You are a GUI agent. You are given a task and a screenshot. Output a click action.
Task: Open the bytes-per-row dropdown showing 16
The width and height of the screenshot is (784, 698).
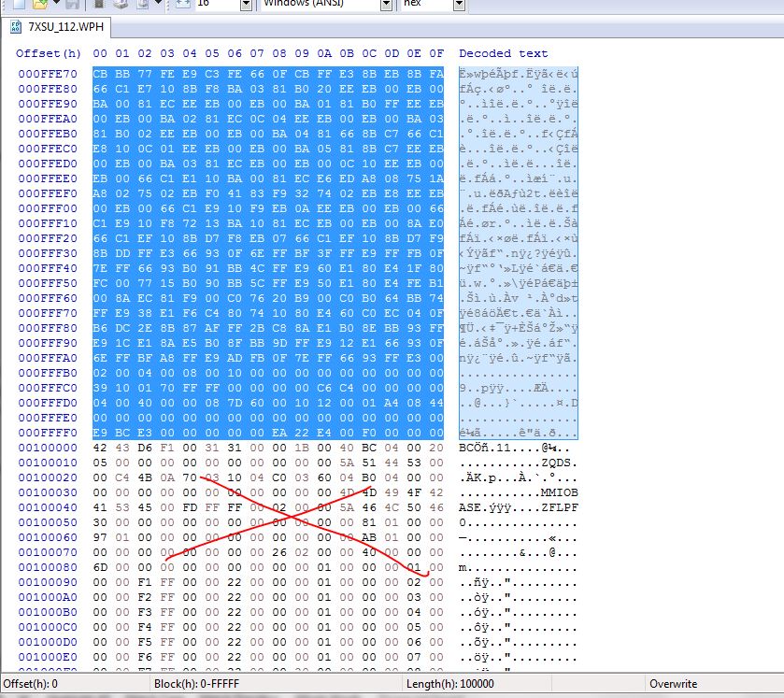point(246,5)
